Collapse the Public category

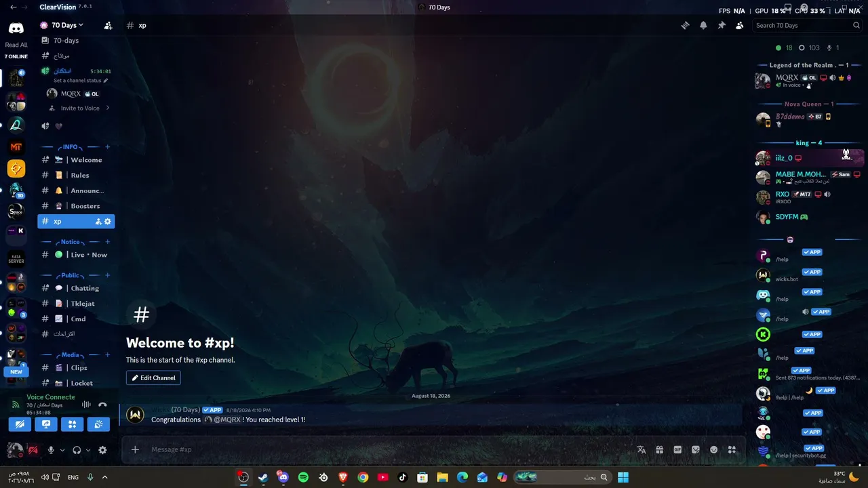coord(70,275)
